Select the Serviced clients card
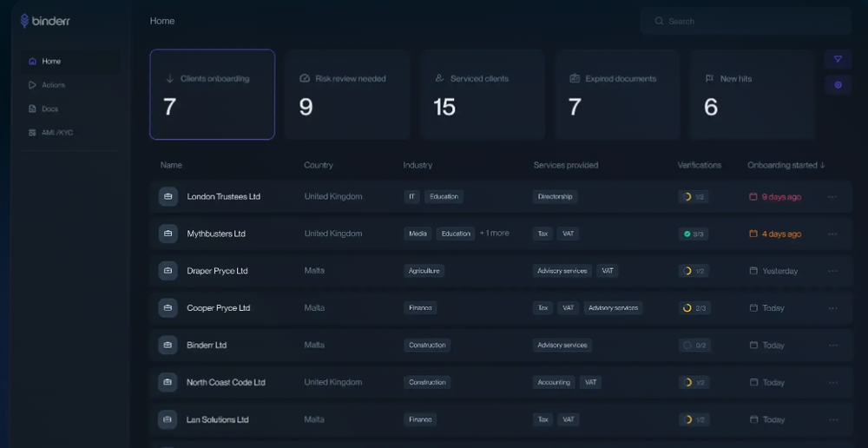The image size is (868, 448). 483,94
